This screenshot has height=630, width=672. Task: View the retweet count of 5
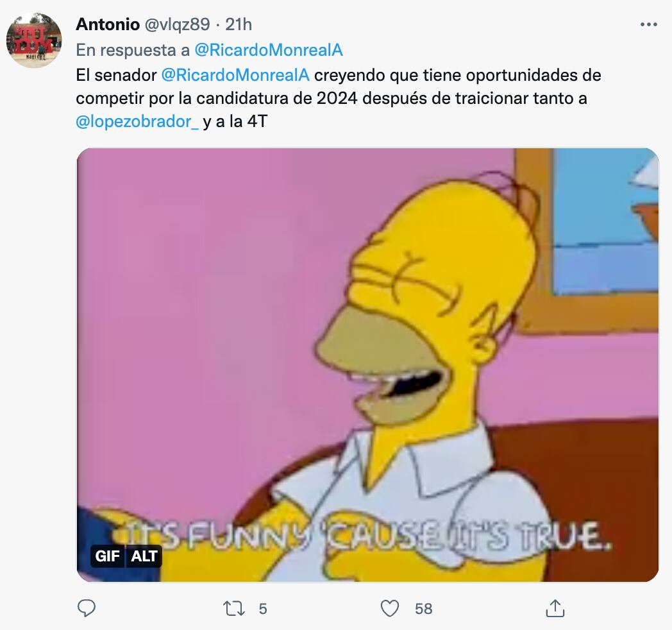click(263, 609)
